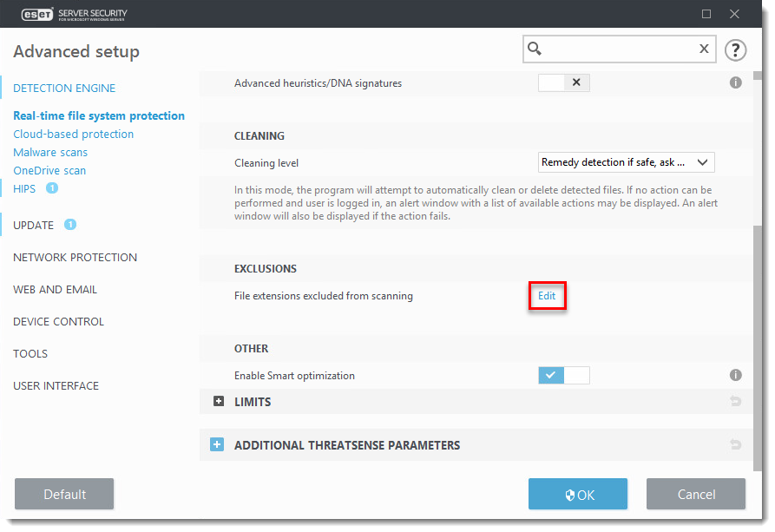Clear search with the X icon

[704, 49]
